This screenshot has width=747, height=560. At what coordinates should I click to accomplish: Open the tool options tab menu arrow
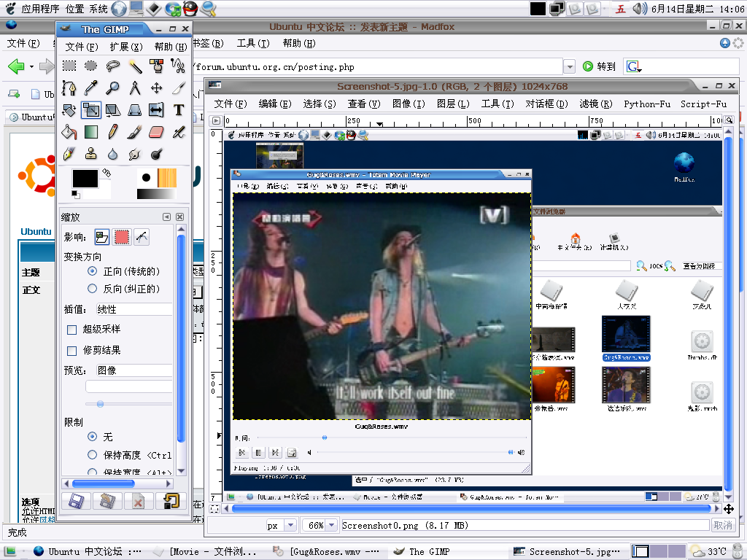[x=167, y=217]
